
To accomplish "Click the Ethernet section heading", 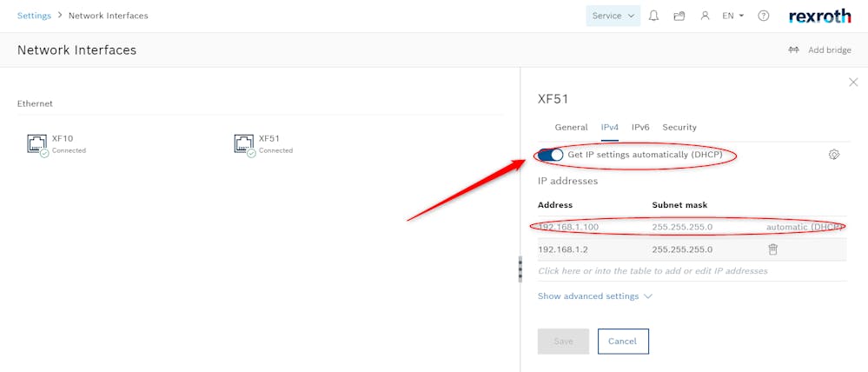I will click(35, 103).
